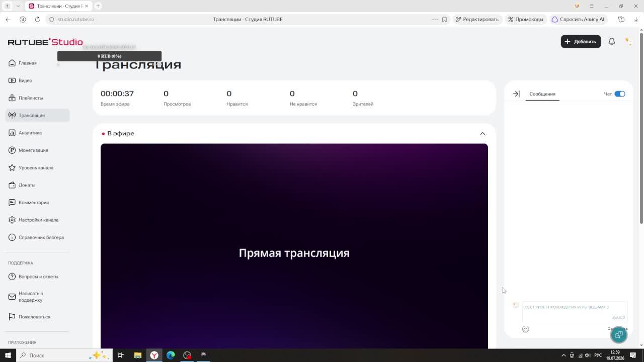
Task: Click the taskbar Поиск box
Action: (x=63, y=355)
